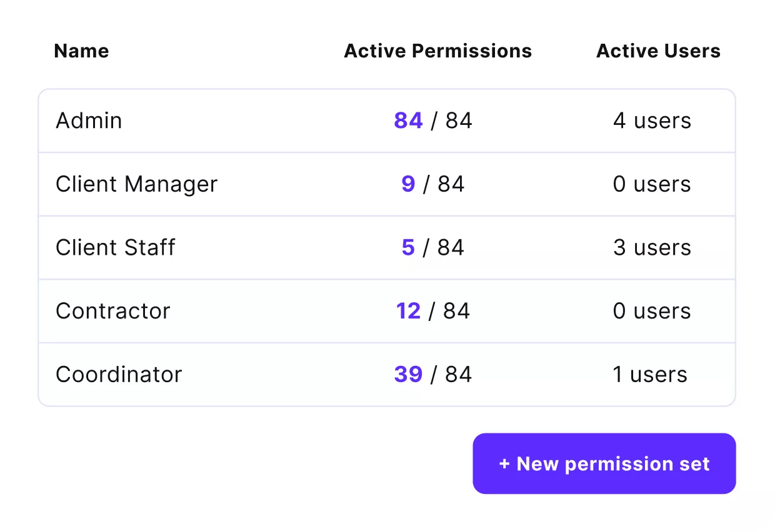
Task: Select the Client Staff permission set row
Action: 116,247
